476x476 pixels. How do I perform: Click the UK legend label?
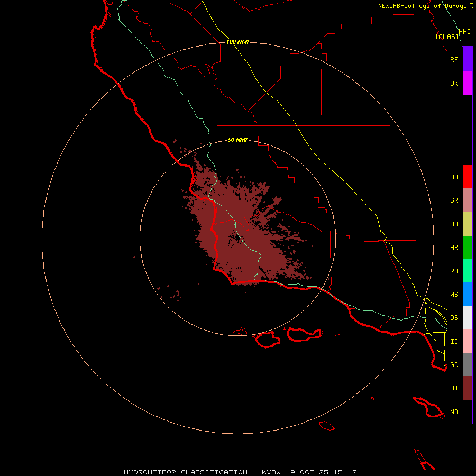[454, 83]
